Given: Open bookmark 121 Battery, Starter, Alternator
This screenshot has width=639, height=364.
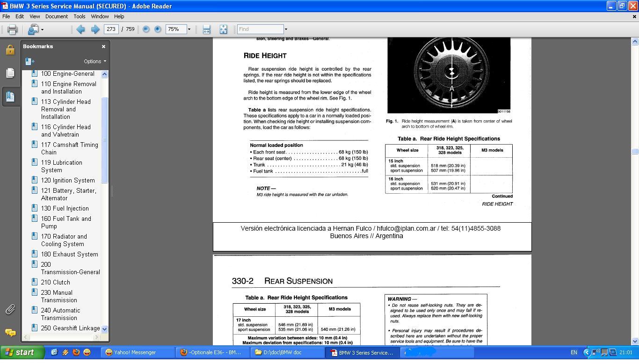Looking at the screenshot, I should (69, 194).
